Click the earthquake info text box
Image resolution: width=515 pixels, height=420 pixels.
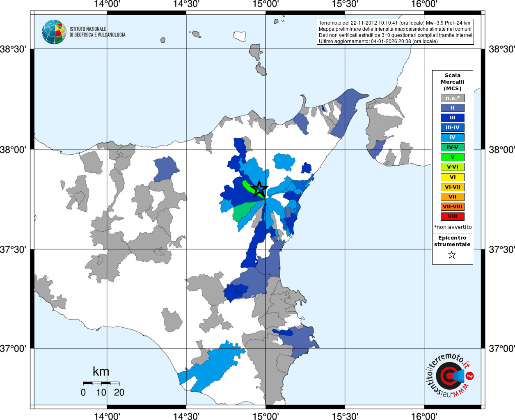[x=396, y=32]
